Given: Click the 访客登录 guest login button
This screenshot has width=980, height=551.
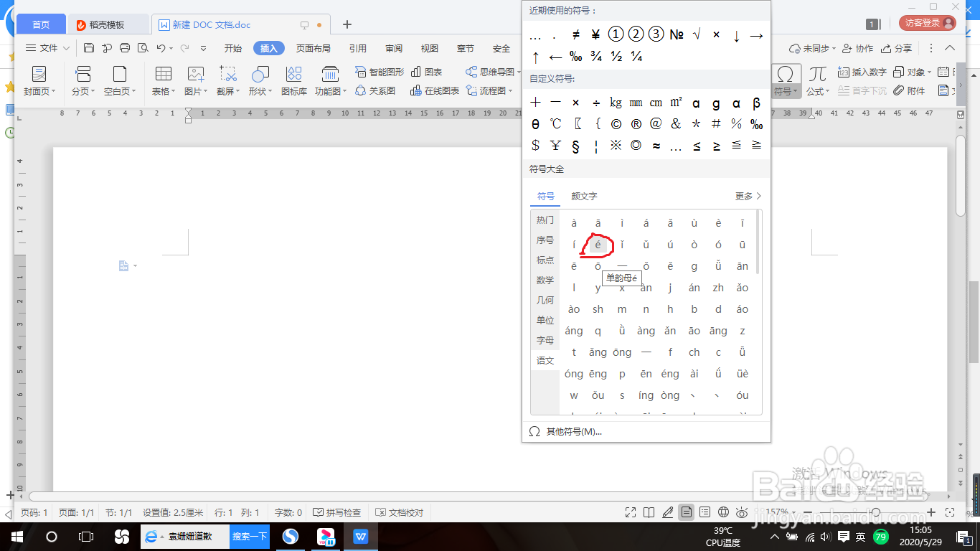Looking at the screenshot, I should point(928,23).
